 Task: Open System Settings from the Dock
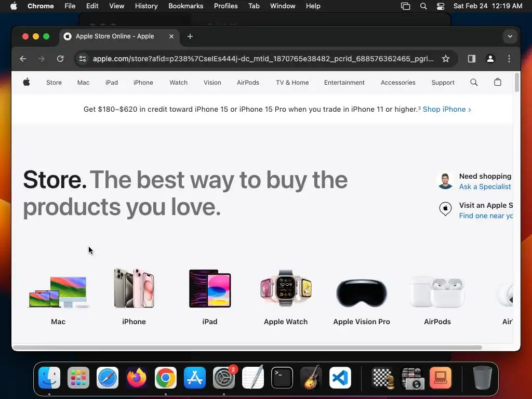point(224,378)
